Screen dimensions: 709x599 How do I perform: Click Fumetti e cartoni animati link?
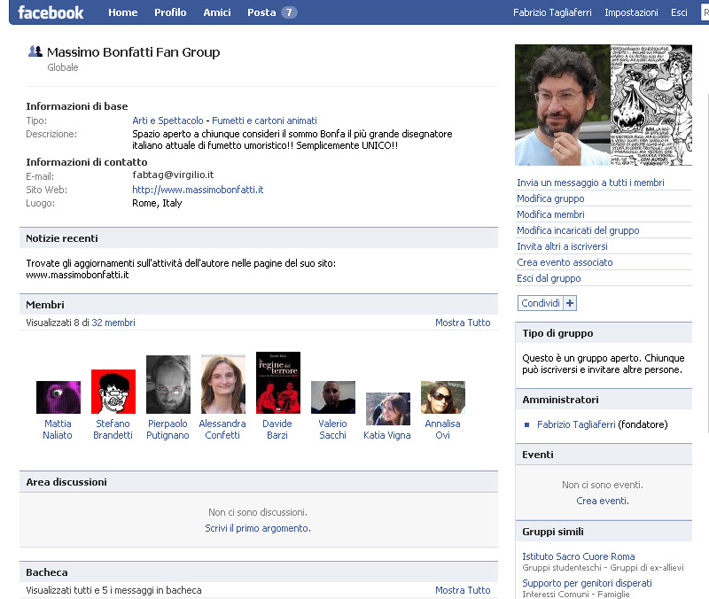(265, 121)
